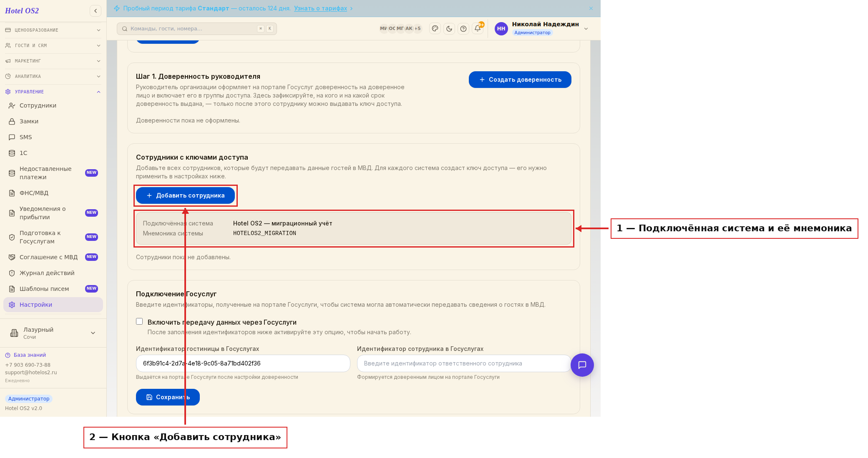868x458 pixels.
Task: Click the МИ team member avatar
Action: tap(383, 29)
